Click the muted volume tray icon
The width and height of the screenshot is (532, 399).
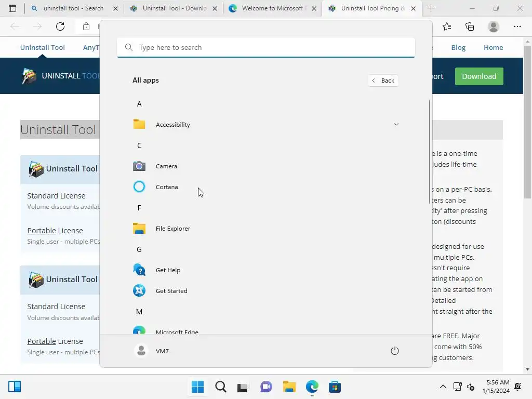471,387
